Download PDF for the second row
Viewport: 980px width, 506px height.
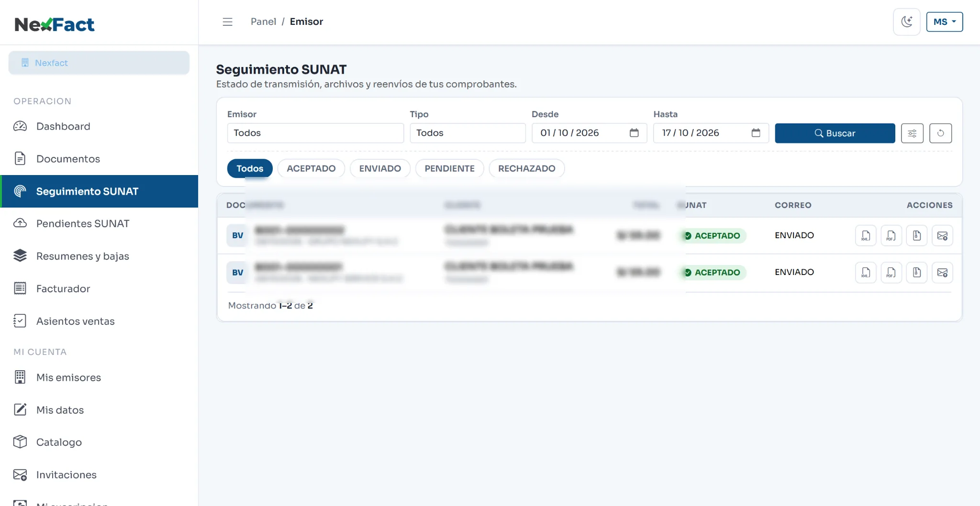point(891,272)
